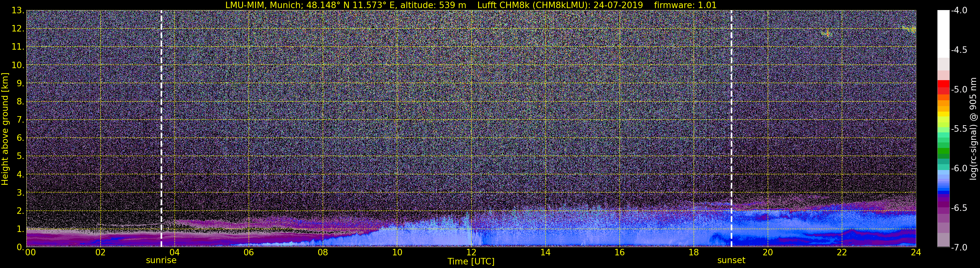Pick the yellow band in the colorbar
The height and width of the screenshot is (268, 980).
943,114
